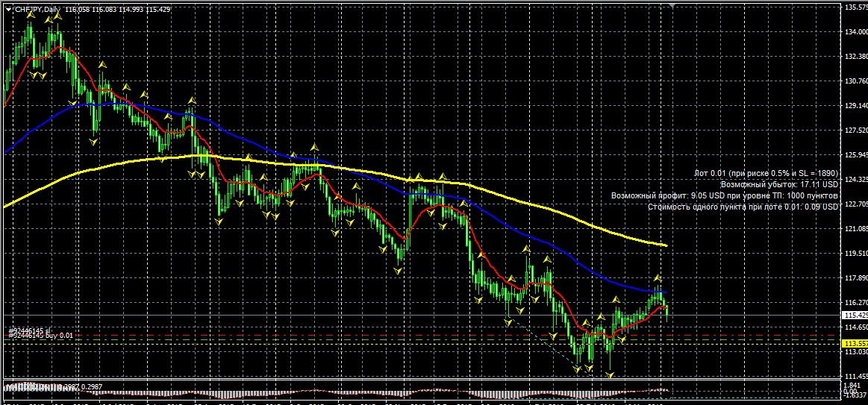Screen dimensions: 868x405
Task: Click the 129.140 price axis value
Action: (x=856, y=105)
